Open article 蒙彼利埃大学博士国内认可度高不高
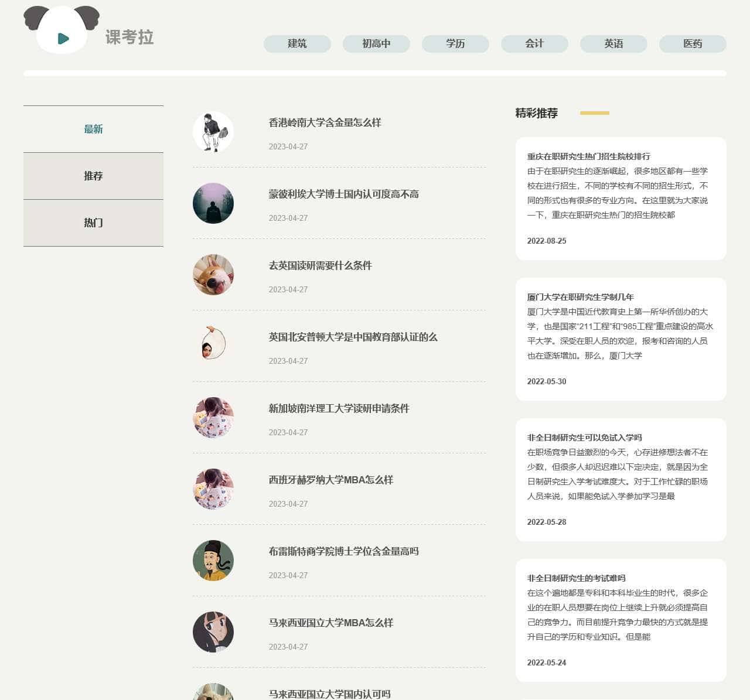 [x=343, y=194]
